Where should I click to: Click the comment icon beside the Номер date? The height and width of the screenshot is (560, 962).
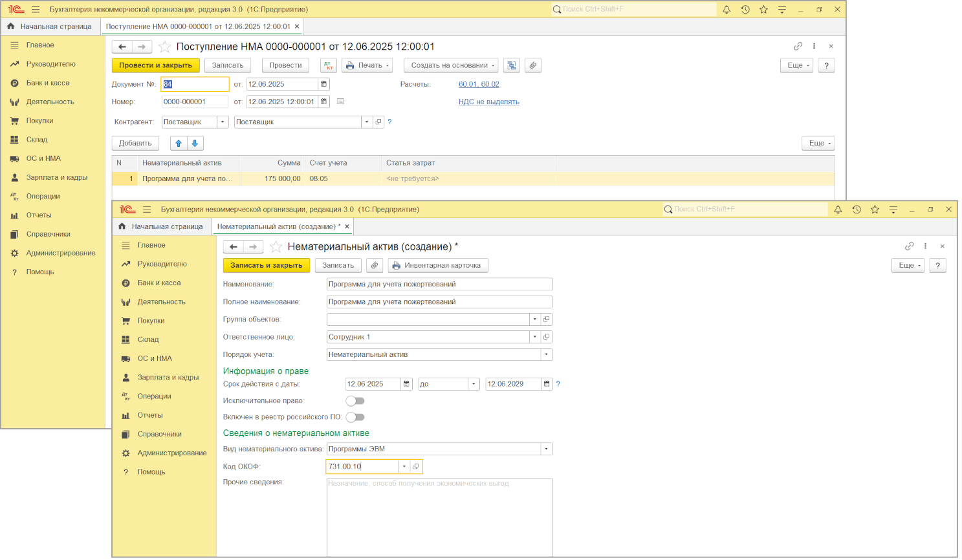coord(341,102)
